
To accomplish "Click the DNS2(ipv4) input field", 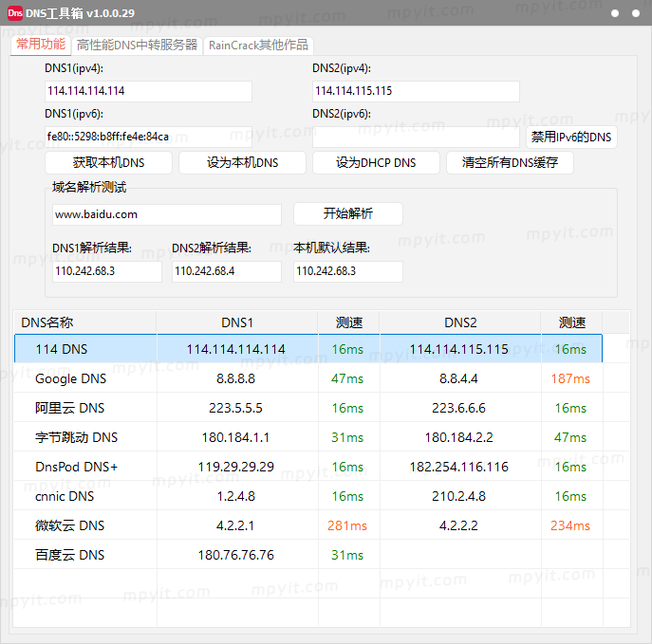I will (x=416, y=91).
